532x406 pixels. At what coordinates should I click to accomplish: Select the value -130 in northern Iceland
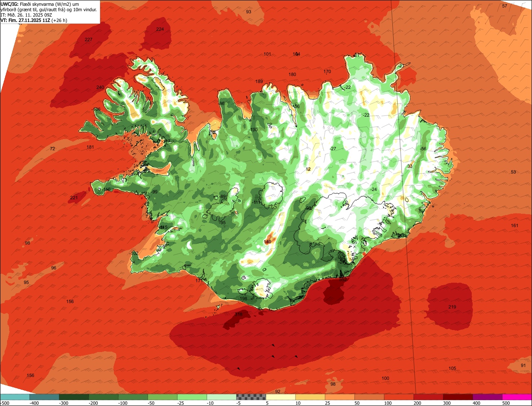253,130
